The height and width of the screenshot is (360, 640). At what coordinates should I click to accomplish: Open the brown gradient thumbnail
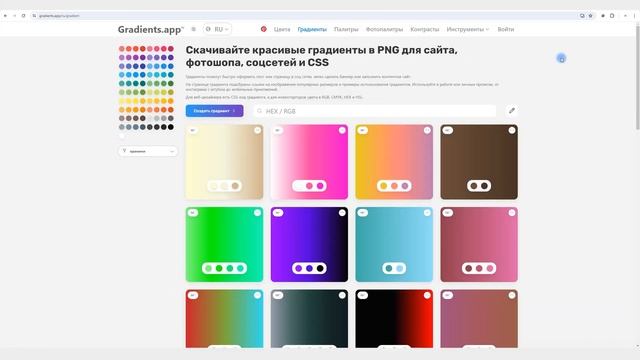click(479, 162)
